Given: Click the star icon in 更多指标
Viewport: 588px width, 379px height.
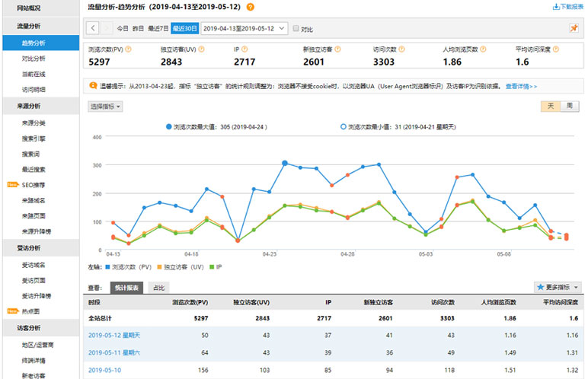Looking at the screenshot, I should (x=540, y=287).
